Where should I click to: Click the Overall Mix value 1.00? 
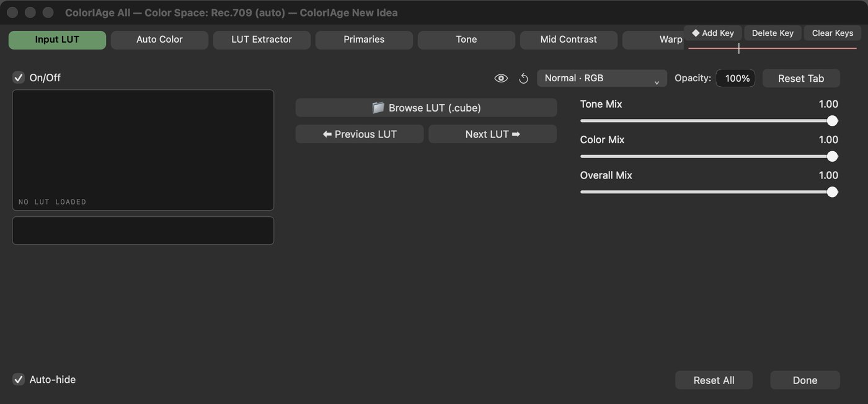click(x=828, y=175)
